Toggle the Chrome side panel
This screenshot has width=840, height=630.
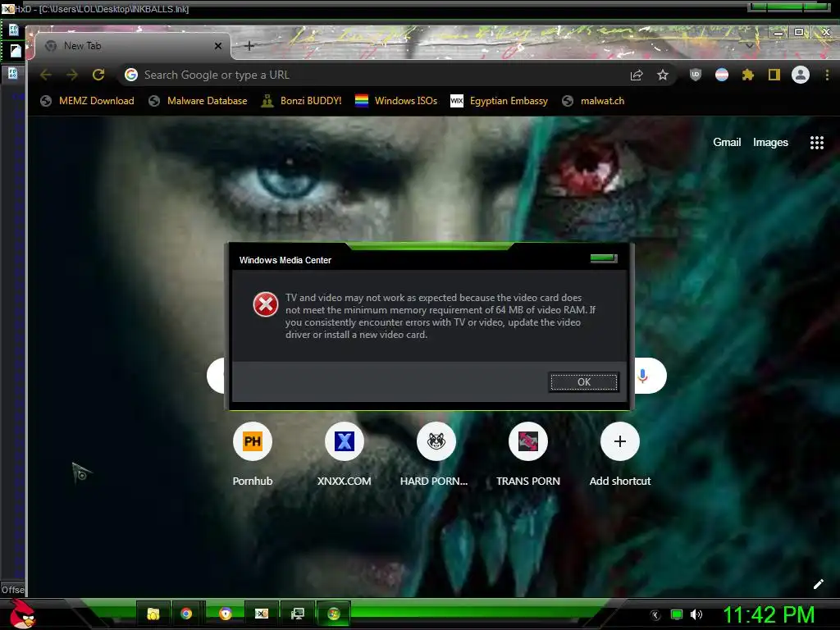(x=774, y=75)
